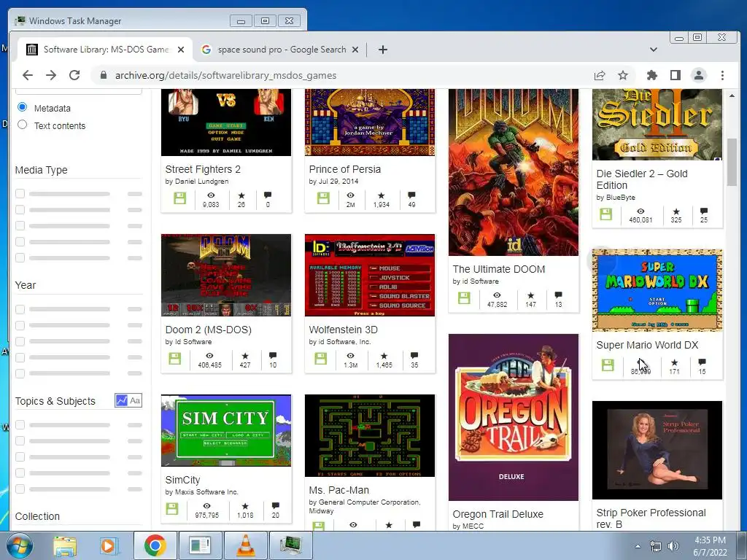Click The Ultimate DOOM floppy software icon
This screenshot has height=560, width=747.
pos(464,298)
